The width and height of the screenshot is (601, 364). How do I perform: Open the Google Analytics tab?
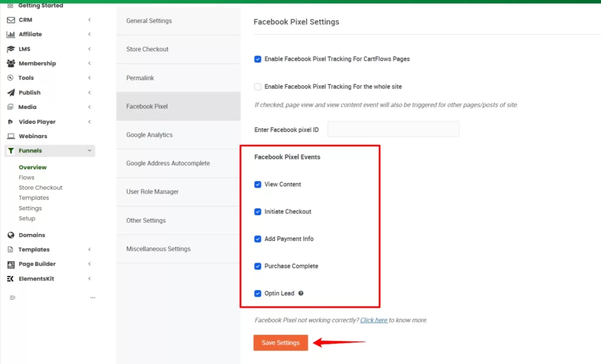tap(178, 135)
